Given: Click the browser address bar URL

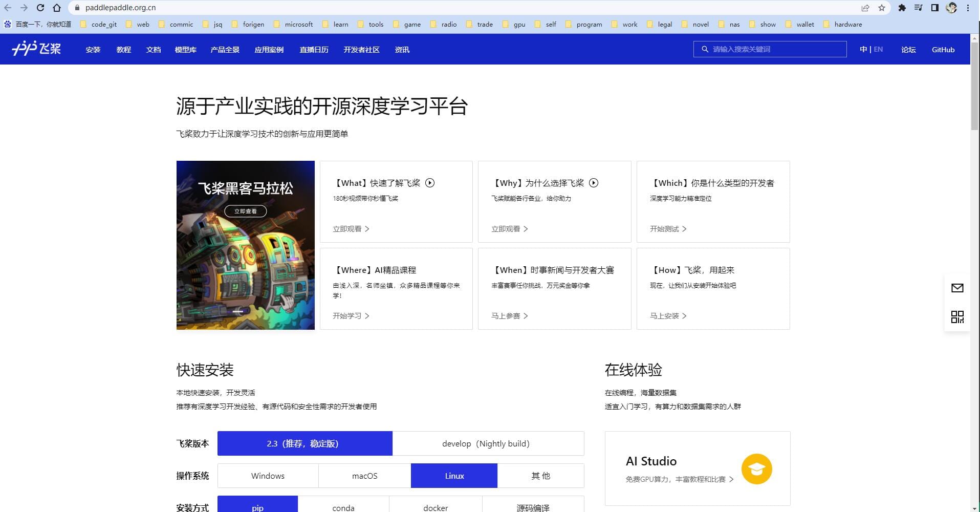Looking at the screenshot, I should pos(121,8).
